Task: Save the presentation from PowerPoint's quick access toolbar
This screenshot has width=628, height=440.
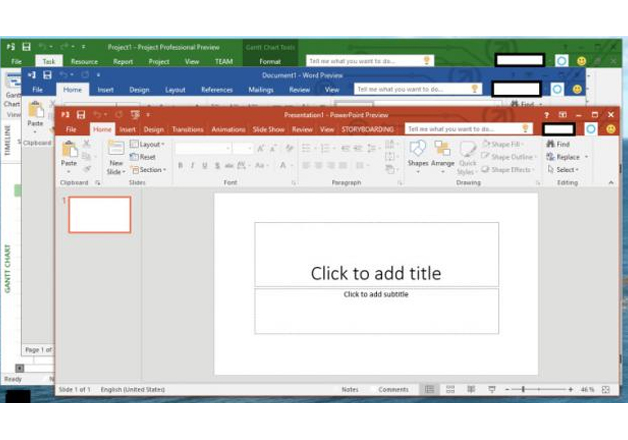Action: point(81,115)
